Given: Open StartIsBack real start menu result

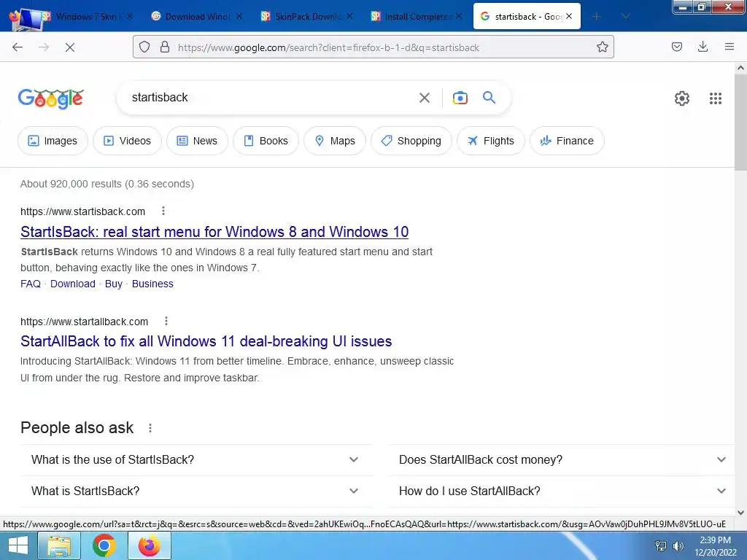Looking at the screenshot, I should [214, 232].
